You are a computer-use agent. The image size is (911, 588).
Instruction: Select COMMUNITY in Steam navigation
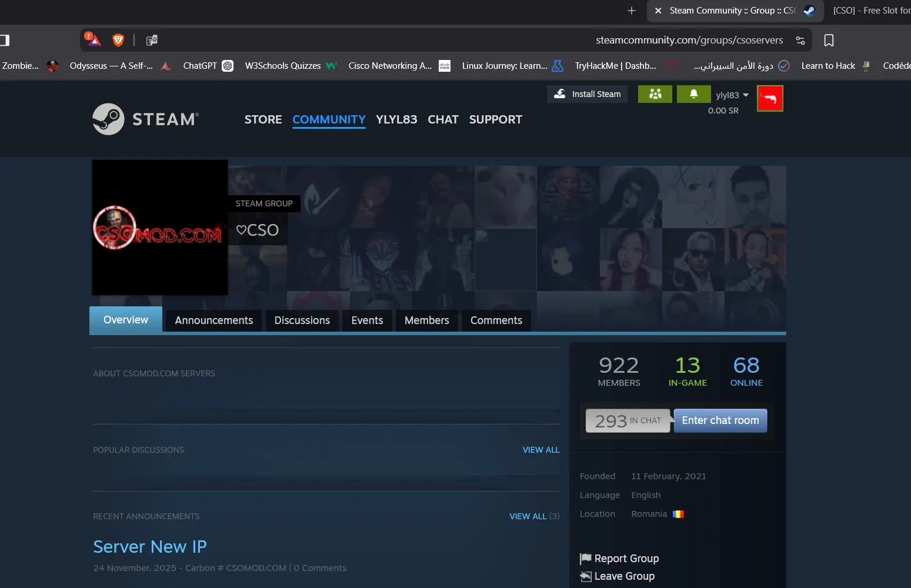point(329,119)
